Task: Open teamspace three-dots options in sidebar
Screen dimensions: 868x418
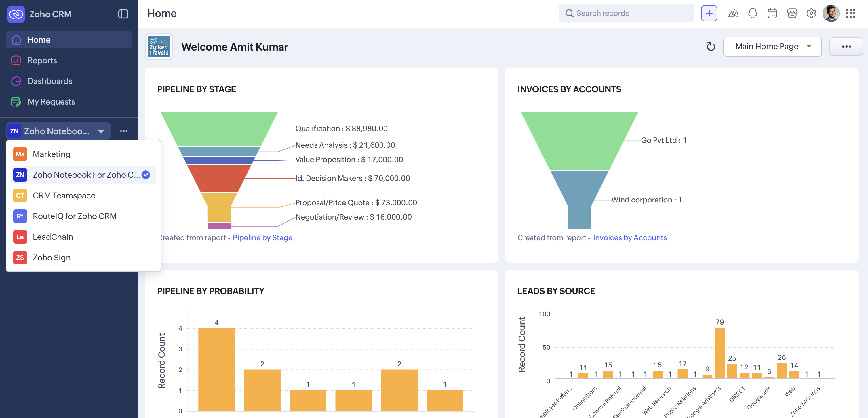Action: pos(124,131)
